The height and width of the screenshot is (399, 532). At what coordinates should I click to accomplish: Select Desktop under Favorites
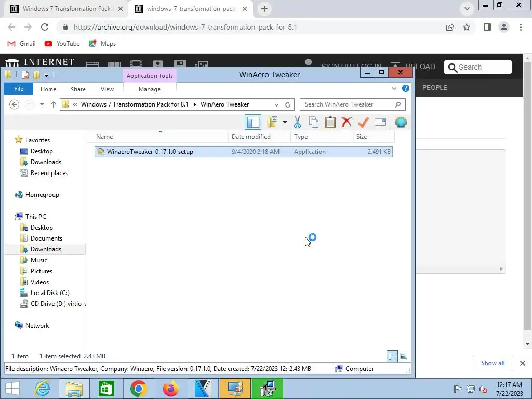pyautogui.click(x=42, y=151)
